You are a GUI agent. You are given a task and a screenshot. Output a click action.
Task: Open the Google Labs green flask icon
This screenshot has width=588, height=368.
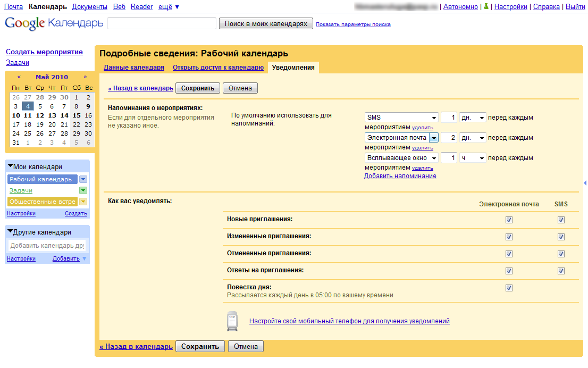pos(485,7)
